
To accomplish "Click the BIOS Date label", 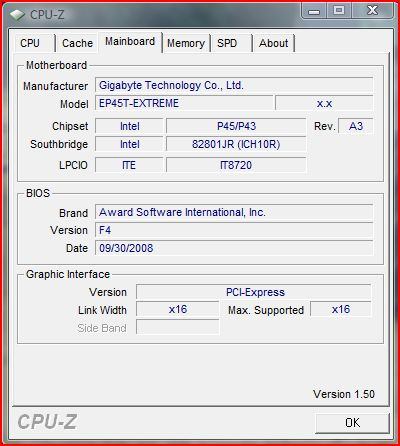I will 77,248.
